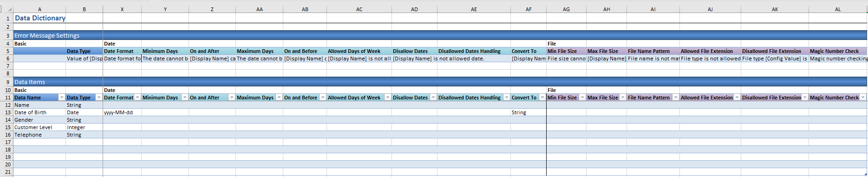Screen dimensions: 868x177
Task: Open the On and After filter dropdown
Action: point(232,98)
